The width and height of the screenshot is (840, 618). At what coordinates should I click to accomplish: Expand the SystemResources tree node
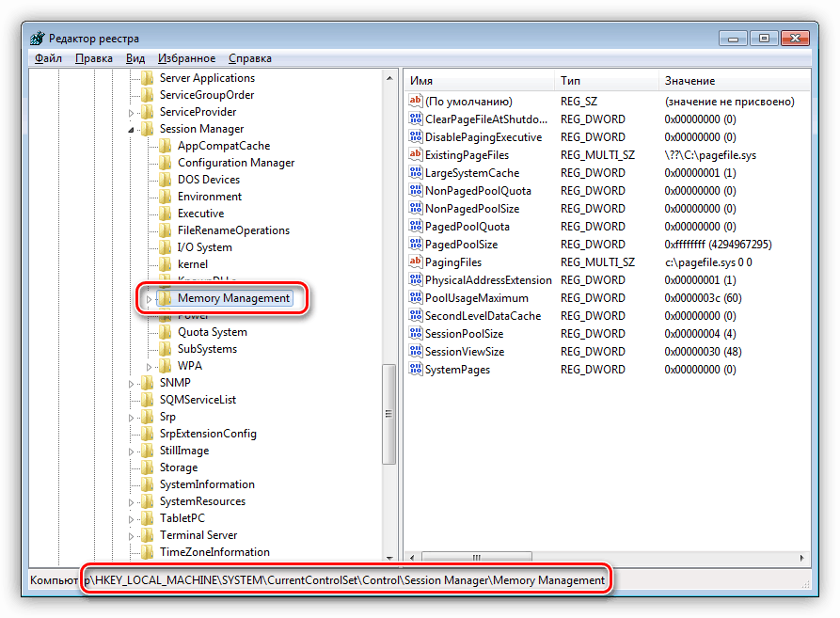click(132, 502)
